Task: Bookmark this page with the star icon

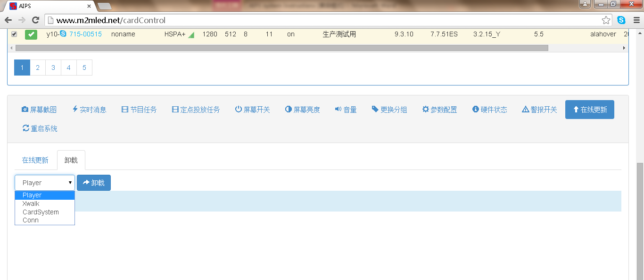Action: pyautogui.click(x=606, y=20)
